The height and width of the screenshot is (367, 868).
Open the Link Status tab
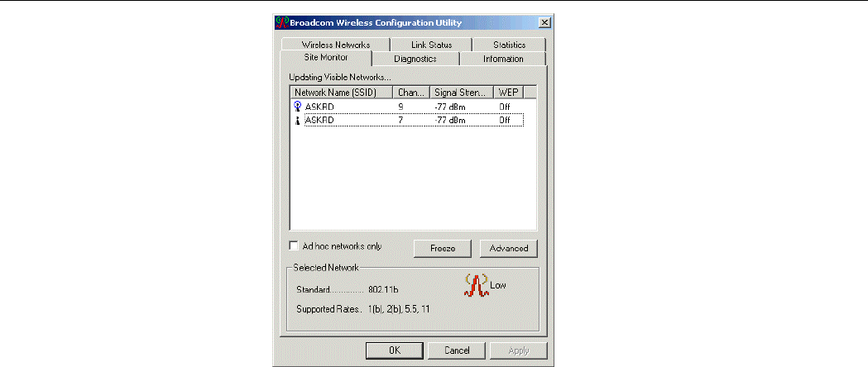(x=431, y=45)
